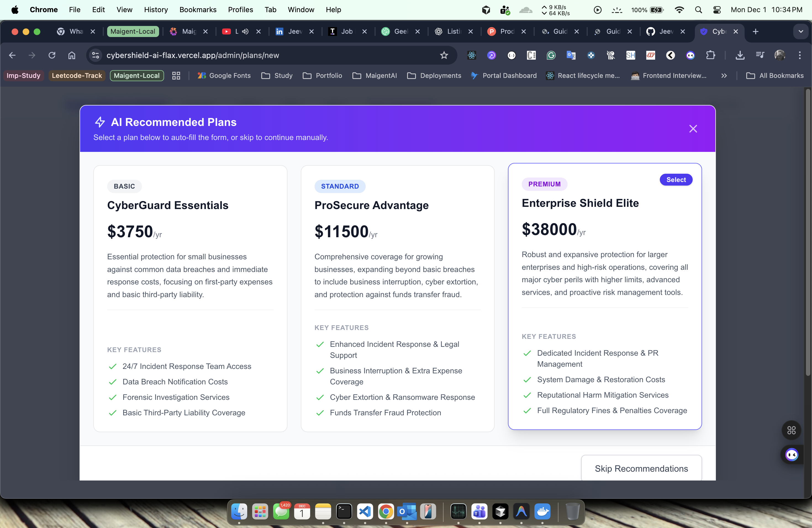Close the AI Recommended Plans dialog
Viewport: 812px width, 528px height.
tap(693, 129)
